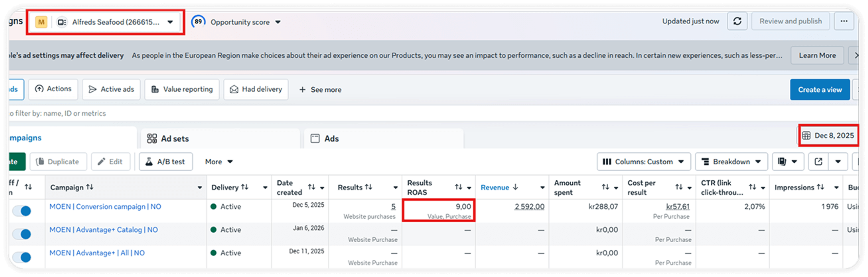Sort by the Results column

(x=369, y=187)
